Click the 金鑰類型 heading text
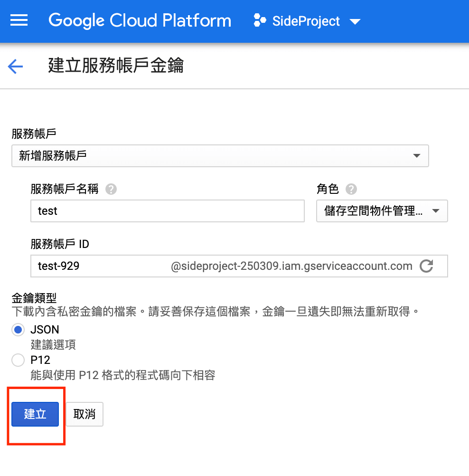This screenshot has height=476, width=469. [x=34, y=298]
